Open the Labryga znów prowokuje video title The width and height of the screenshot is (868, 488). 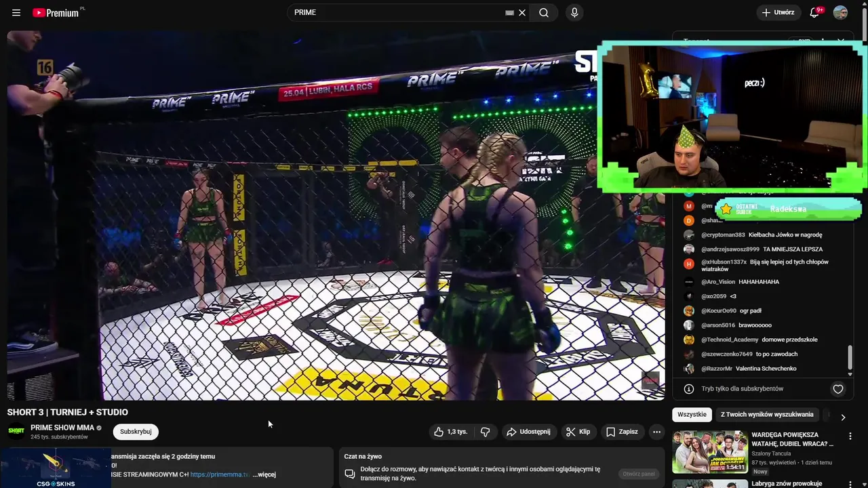tap(787, 484)
